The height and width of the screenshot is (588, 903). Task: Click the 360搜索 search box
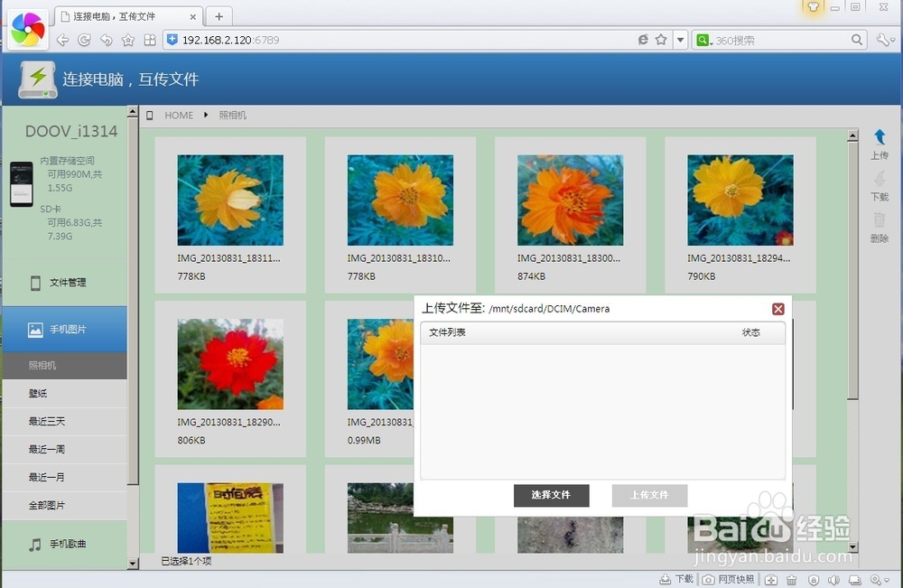pyautogui.click(x=780, y=41)
